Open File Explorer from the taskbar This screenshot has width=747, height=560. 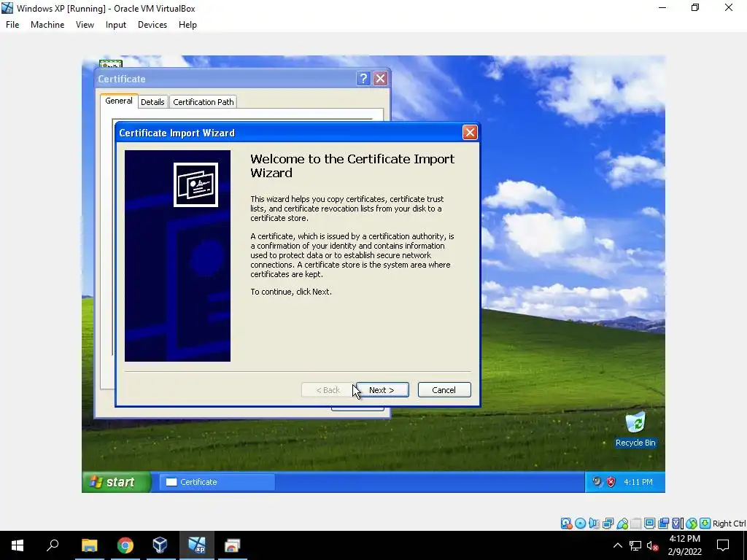(89, 545)
